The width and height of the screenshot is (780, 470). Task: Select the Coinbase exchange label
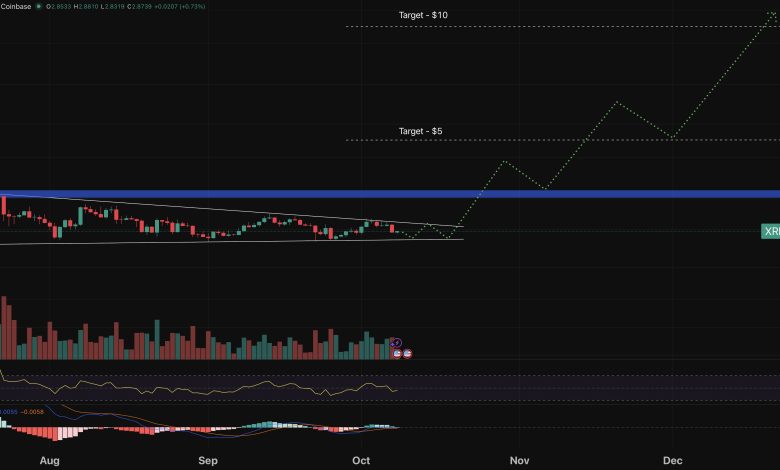click(15, 5)
